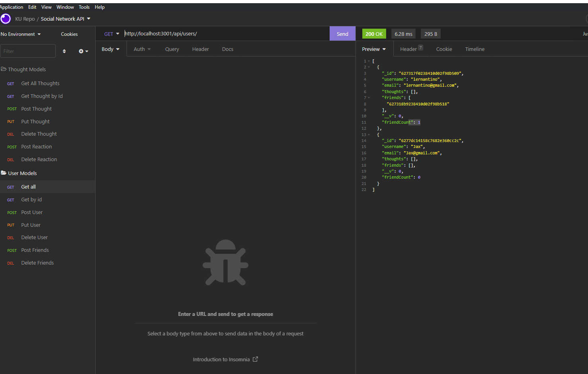Image resolution: width=588 pixels, height=374 pixels.
Task: Click the sidebar sort arrows icon
Action: [64, 51]
